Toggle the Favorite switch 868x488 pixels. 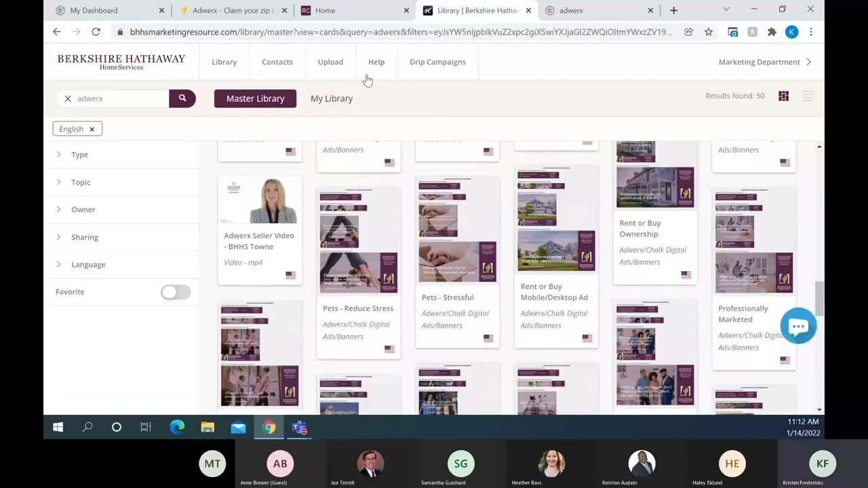point(176,292)
